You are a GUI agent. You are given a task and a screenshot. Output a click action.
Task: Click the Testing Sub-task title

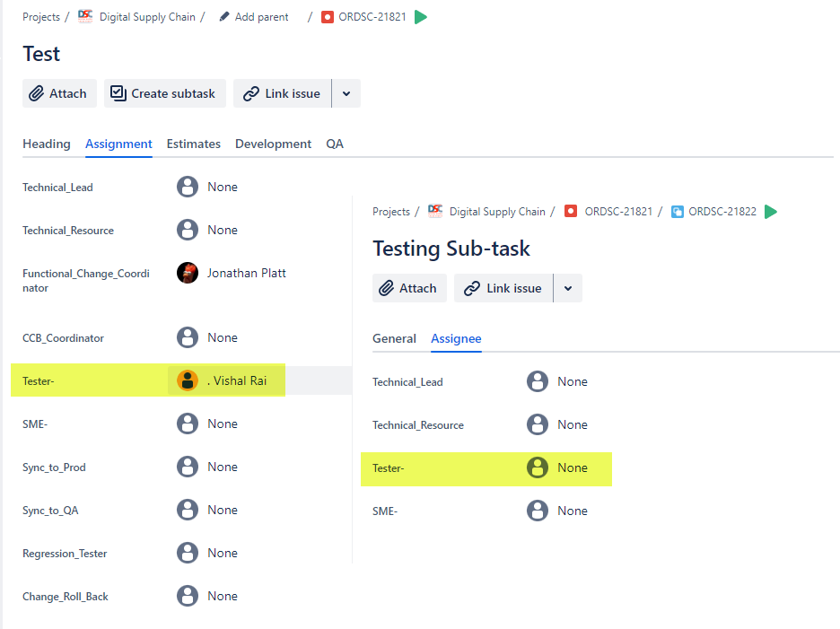(x=451, y=249)
